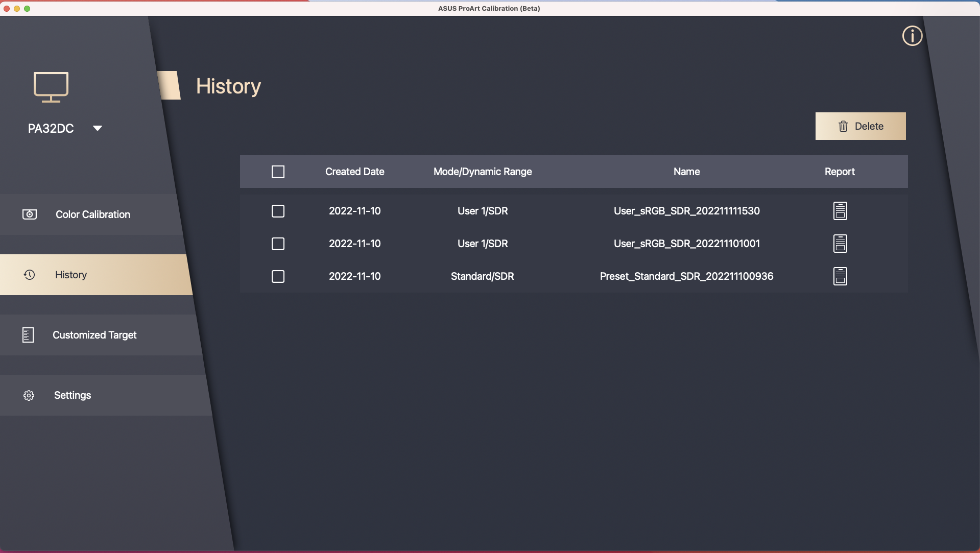Open report for Preset_Standard_SDR_202211100936
Viewport: 980px width, 553px height.
(840, 276)
